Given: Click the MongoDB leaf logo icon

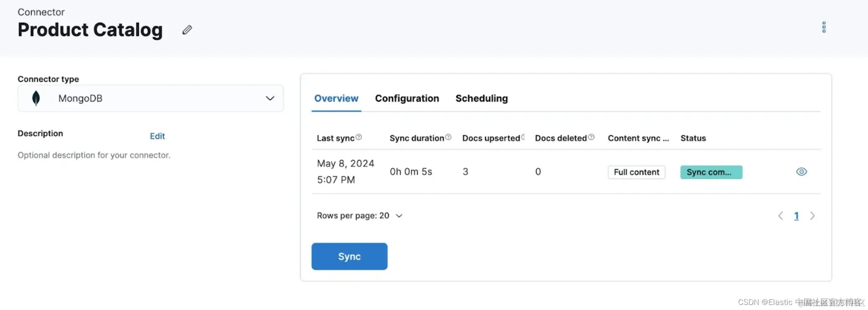Looking at the screenshot, I should coord(36,98).
